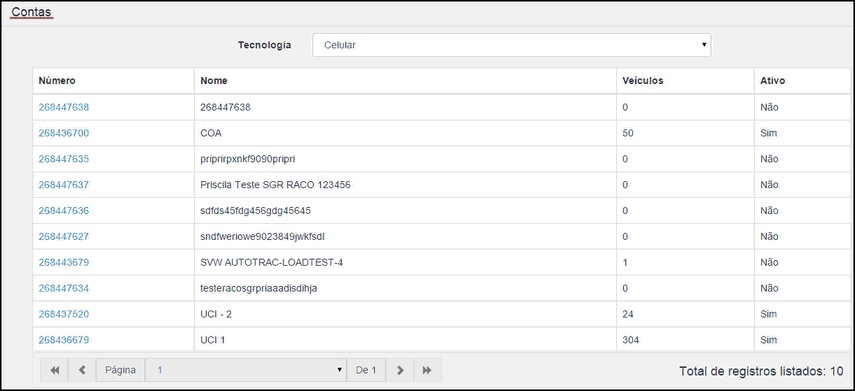Select the sdfds45fdg456gdg45645 name cell

tap(405, 210)
